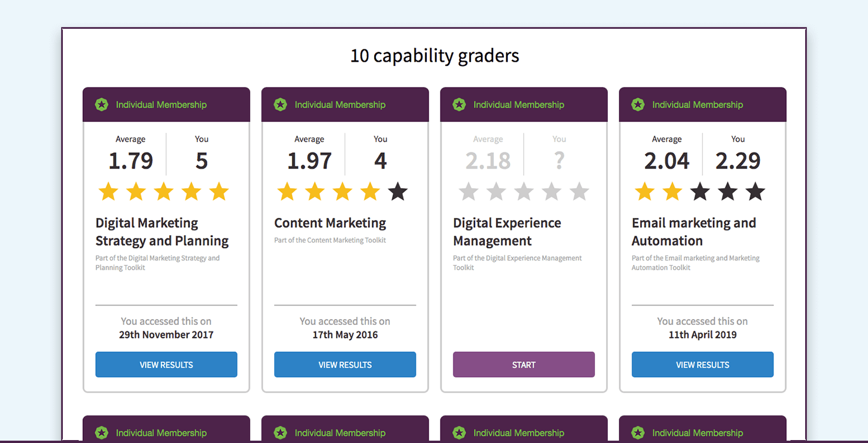
Task: Click the dark fifth star on Content Marketing card
Action: (x=398, y=192)
